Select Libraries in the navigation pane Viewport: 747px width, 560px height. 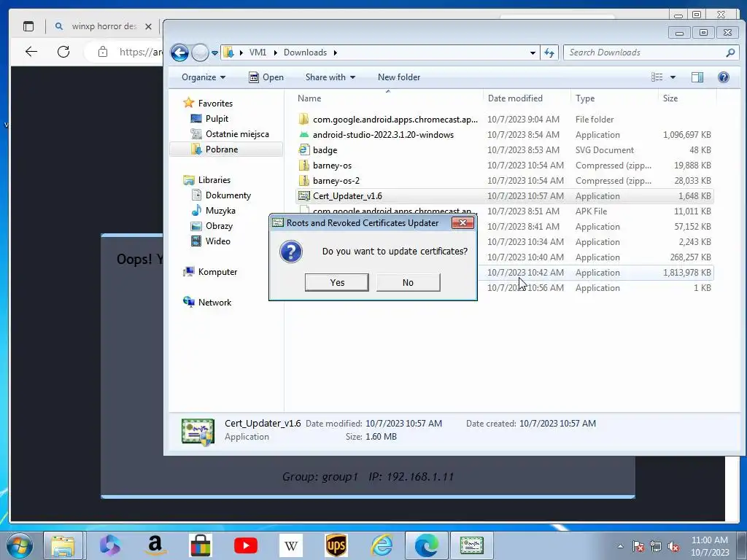(x=206, y=180)
